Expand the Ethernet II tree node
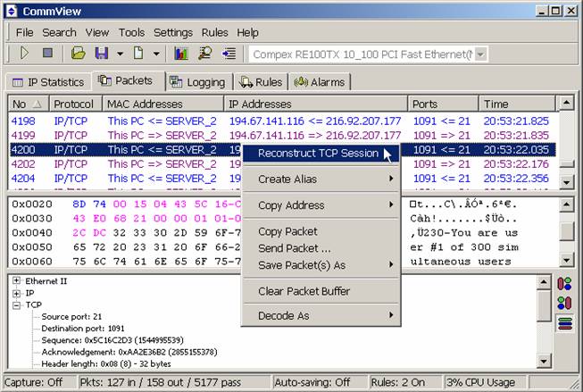The width and height of the screenshot is (583, 392). point(16,281)
